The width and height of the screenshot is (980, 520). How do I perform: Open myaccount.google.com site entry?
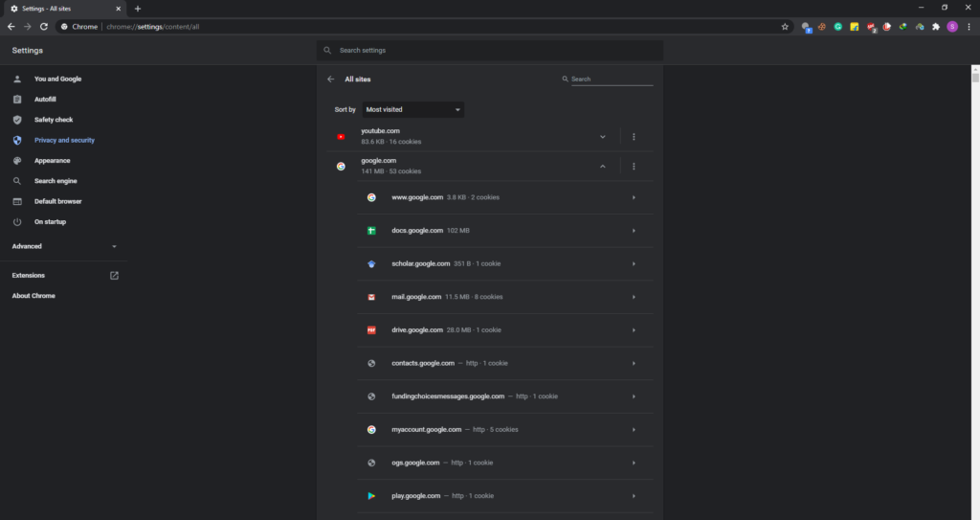(505, 430)
